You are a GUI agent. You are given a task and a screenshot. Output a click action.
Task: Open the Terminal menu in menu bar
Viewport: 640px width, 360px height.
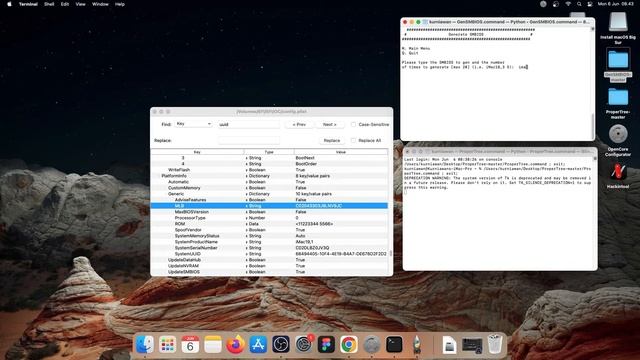click(28, 4)
